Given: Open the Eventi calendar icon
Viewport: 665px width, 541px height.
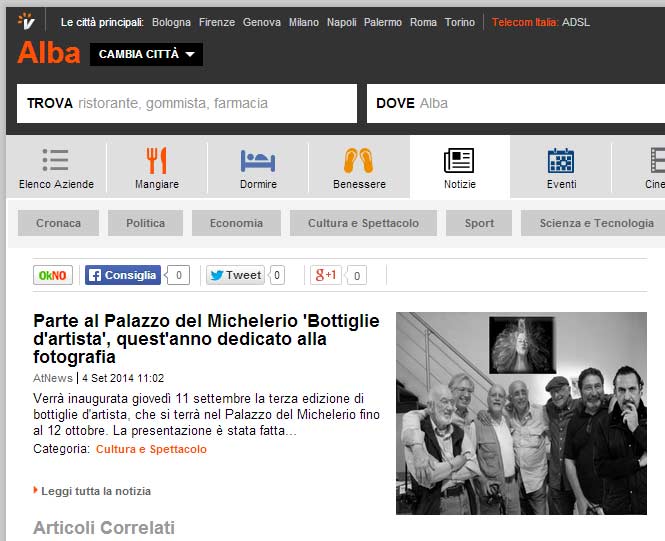Looking at the screenshot, I should pos(561,160).
